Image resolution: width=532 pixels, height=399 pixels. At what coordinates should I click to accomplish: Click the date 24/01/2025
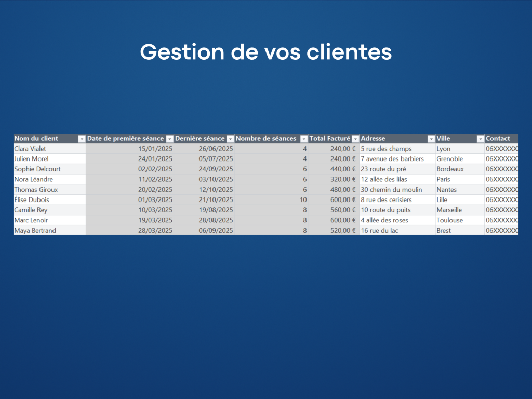click(x=155, y=159)
